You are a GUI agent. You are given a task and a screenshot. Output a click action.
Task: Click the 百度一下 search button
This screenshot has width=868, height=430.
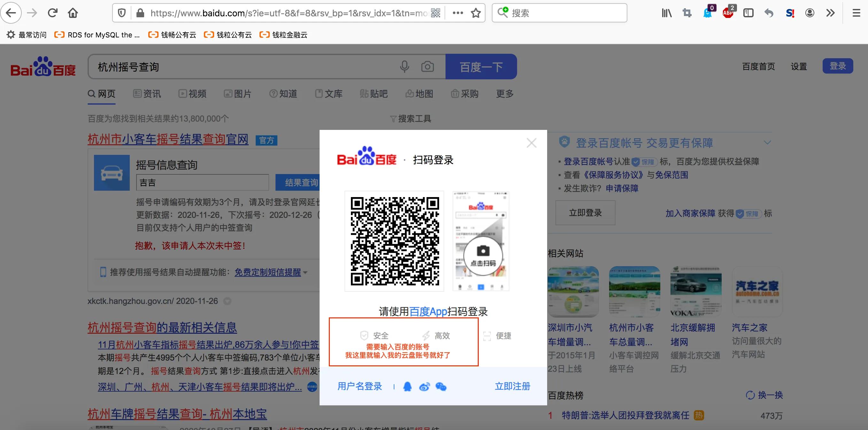[x=481, y=67]
